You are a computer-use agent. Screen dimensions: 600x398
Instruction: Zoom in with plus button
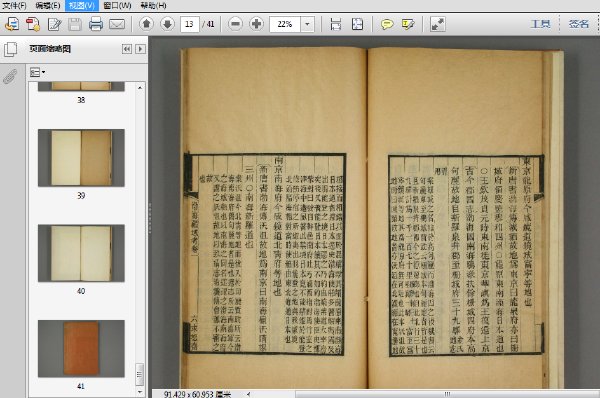coord(256,24)
